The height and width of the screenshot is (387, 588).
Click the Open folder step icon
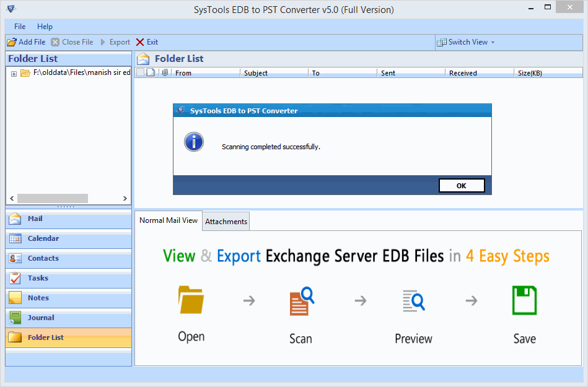pos(191,300)
